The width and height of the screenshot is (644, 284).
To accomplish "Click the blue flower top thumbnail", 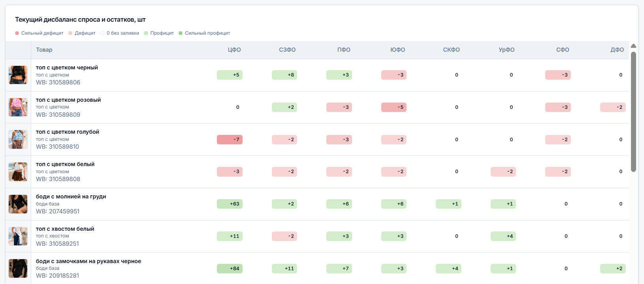I will tap(18, 140).
